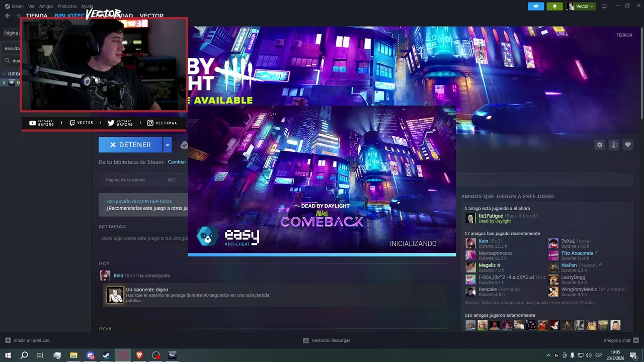Click the DETENER stop button
644x362 pixels.
130,145
